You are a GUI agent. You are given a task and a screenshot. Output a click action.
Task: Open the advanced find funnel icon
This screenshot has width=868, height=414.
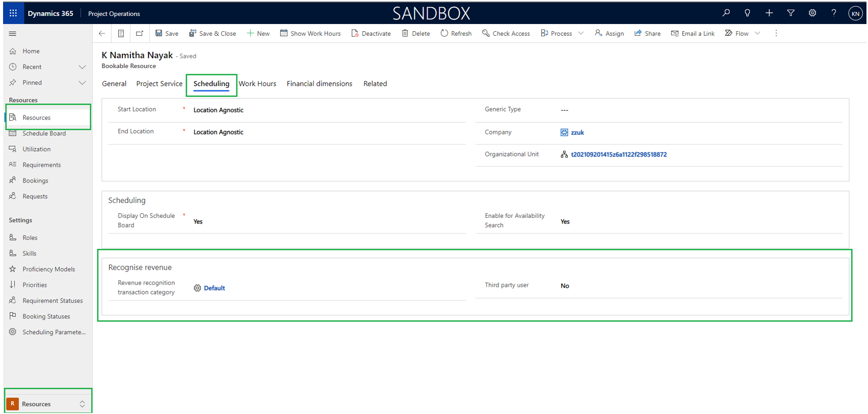(x=791, y=13)
